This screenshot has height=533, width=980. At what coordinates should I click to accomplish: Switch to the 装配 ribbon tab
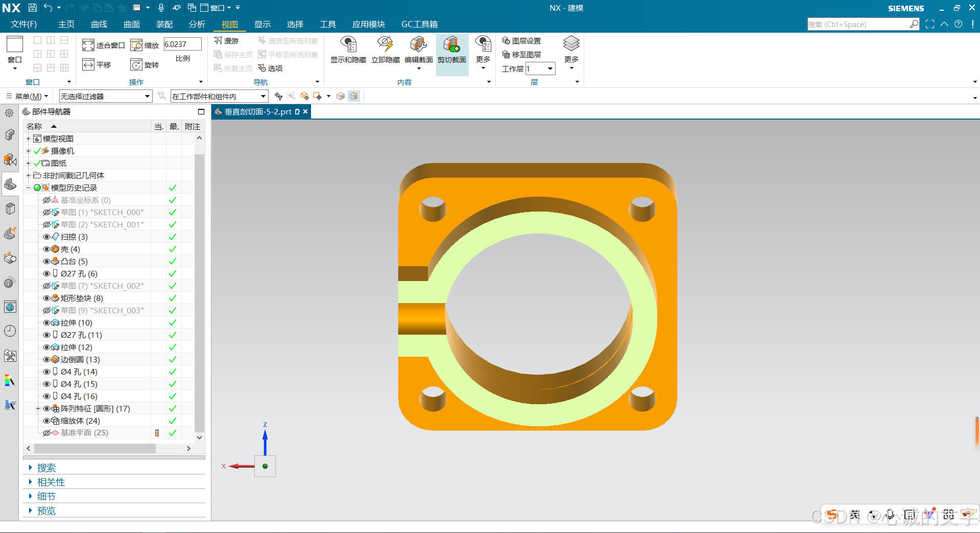click(x=164, y=24)
